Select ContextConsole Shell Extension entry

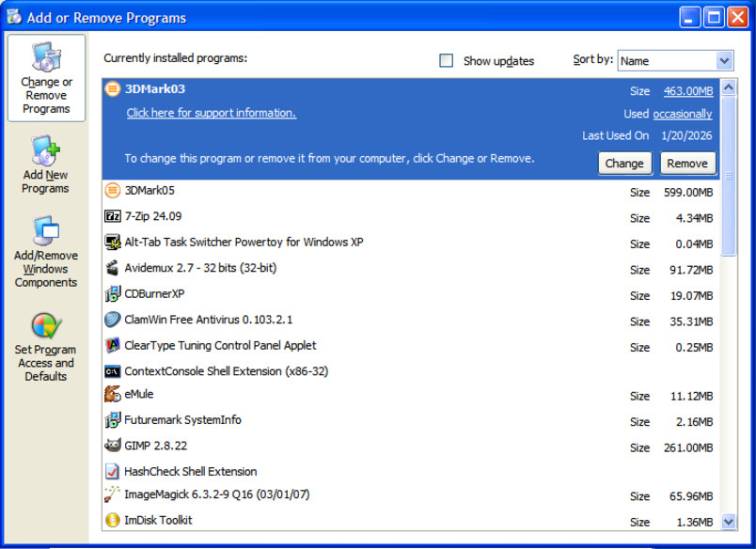tap(226, 371)
